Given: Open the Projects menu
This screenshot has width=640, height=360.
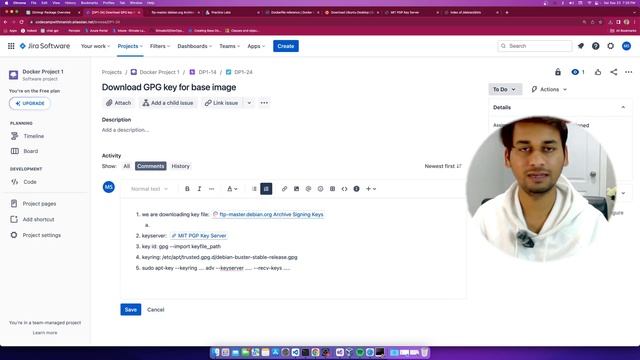Looking at the screenshot, I should click(130, 46).
